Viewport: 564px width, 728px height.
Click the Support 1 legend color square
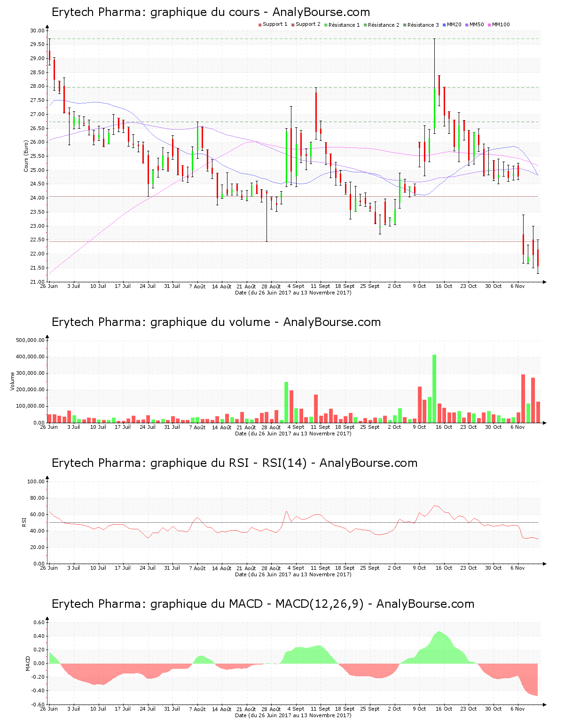coord(260,25)
